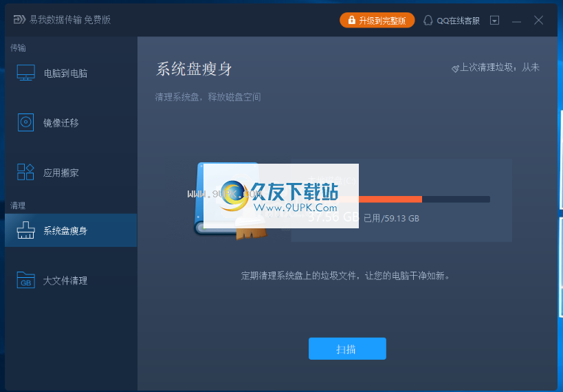Viewport: 563px width, 392px height.
Task: Click the app logo in the title bar
Action: pyautogui.click(x=19, y=19)
